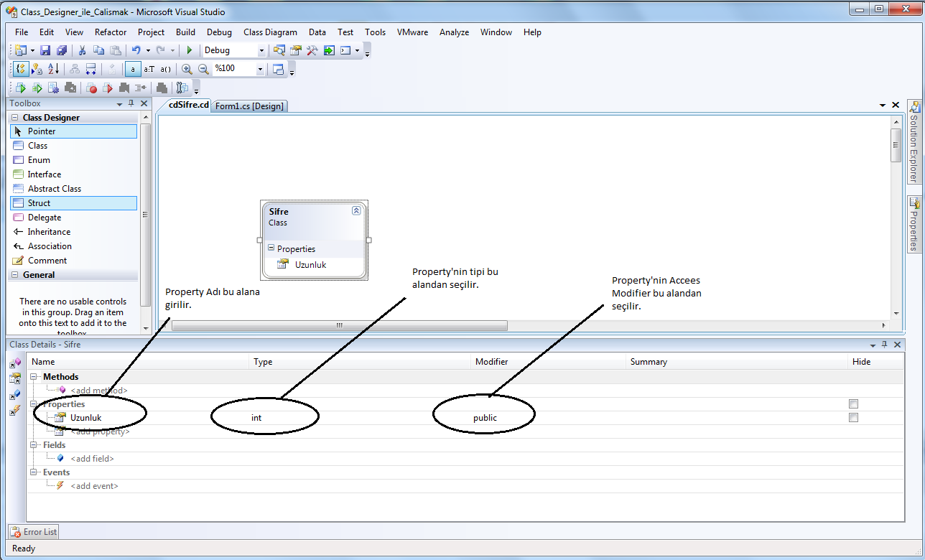Check the Hide box for the Uzunluk property
Viewport: 925px width, 560px height.
coord(853,418)
